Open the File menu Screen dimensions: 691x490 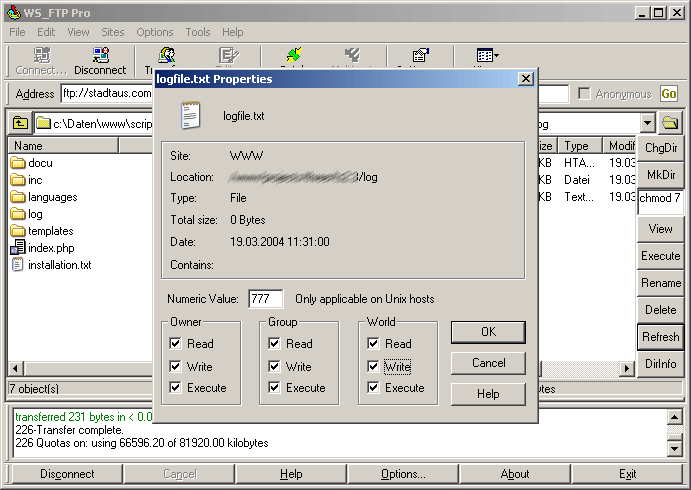(17, 32)
